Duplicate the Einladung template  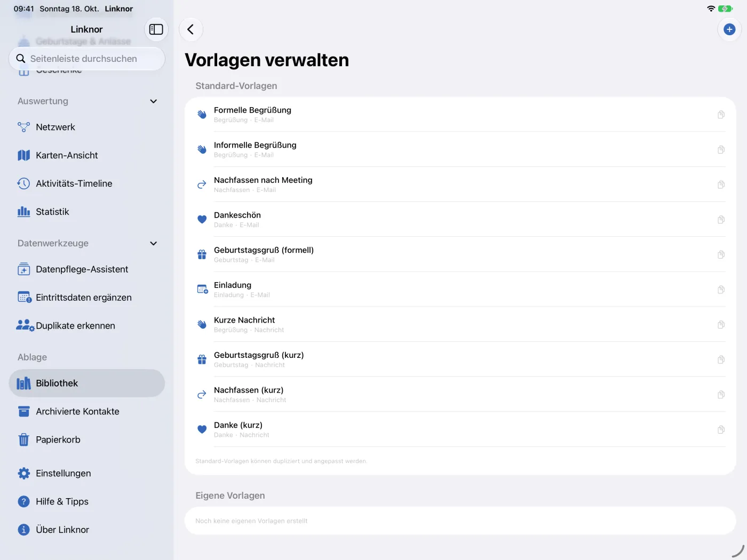tap(721, 290)
